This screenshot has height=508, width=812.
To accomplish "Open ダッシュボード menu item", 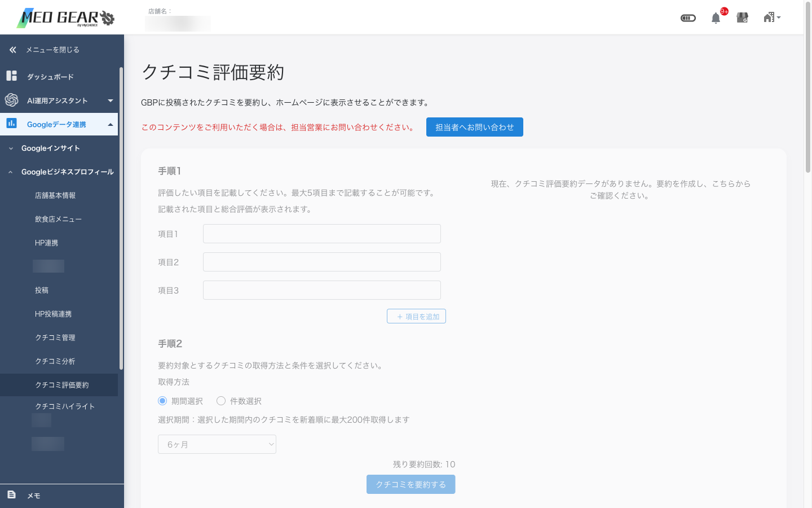I will [51, 77].
